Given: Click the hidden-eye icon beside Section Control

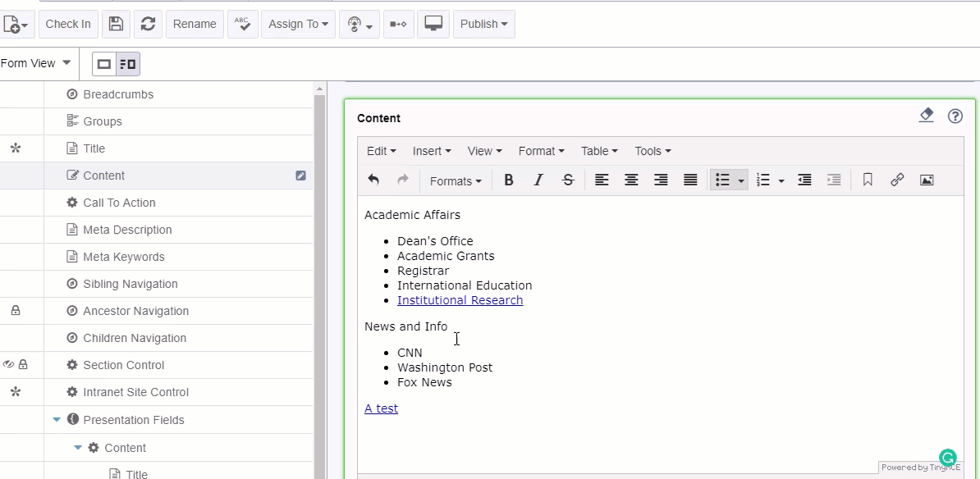Looking at the screenshot, I should 8,364.
